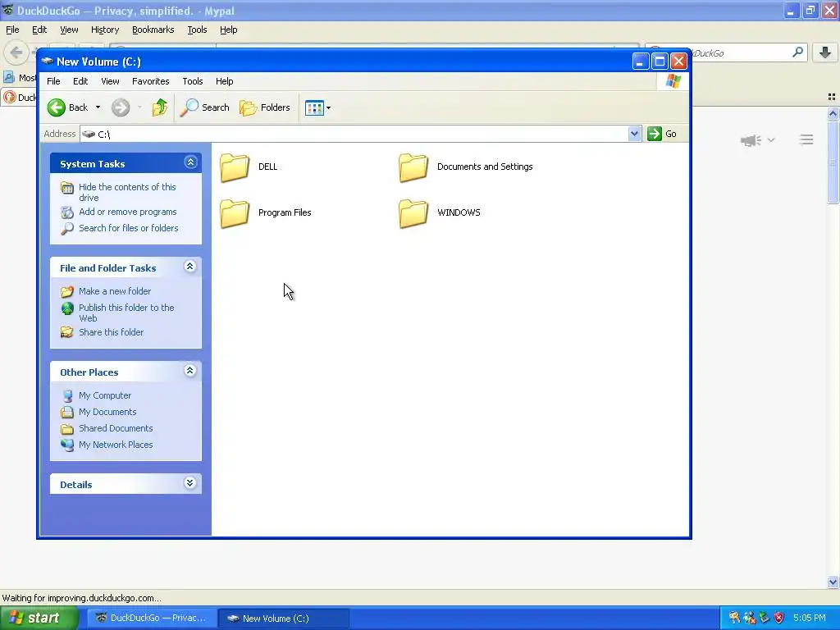This screenshot has height=630, width=840.
Task: Open My Computer from Other Places
Action: [105, 396]
